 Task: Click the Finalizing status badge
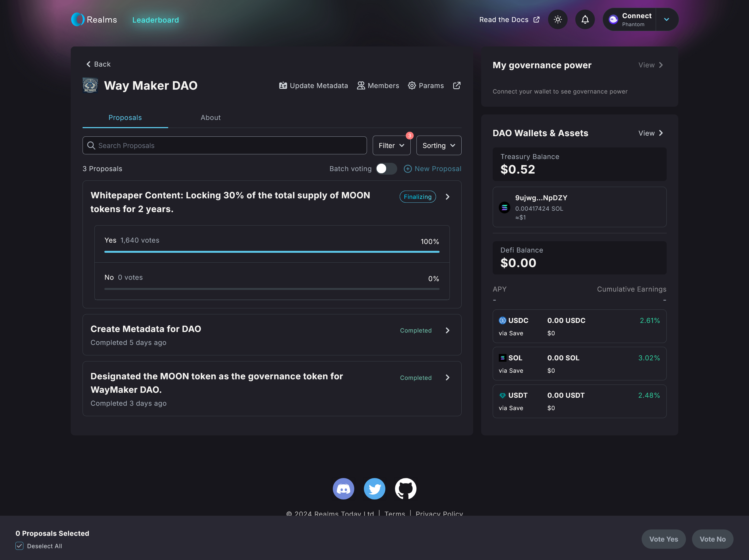pyautogui.click(x=418, y=197)
